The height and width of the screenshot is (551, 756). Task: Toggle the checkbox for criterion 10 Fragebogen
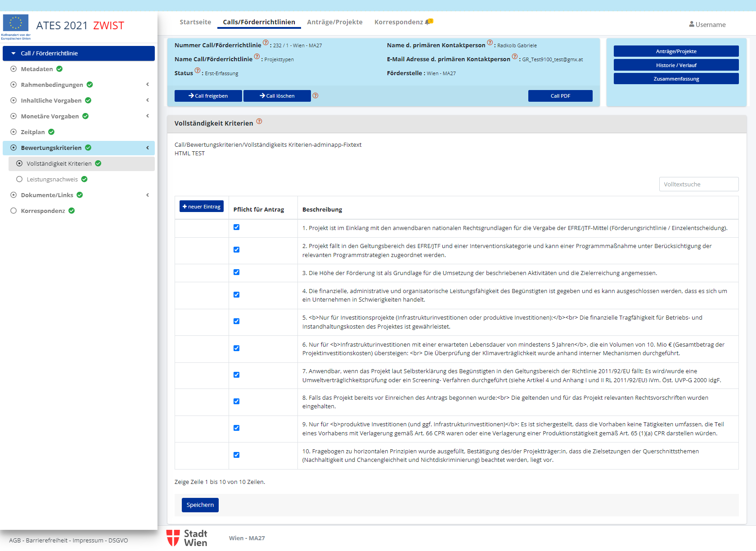point(236,455)
